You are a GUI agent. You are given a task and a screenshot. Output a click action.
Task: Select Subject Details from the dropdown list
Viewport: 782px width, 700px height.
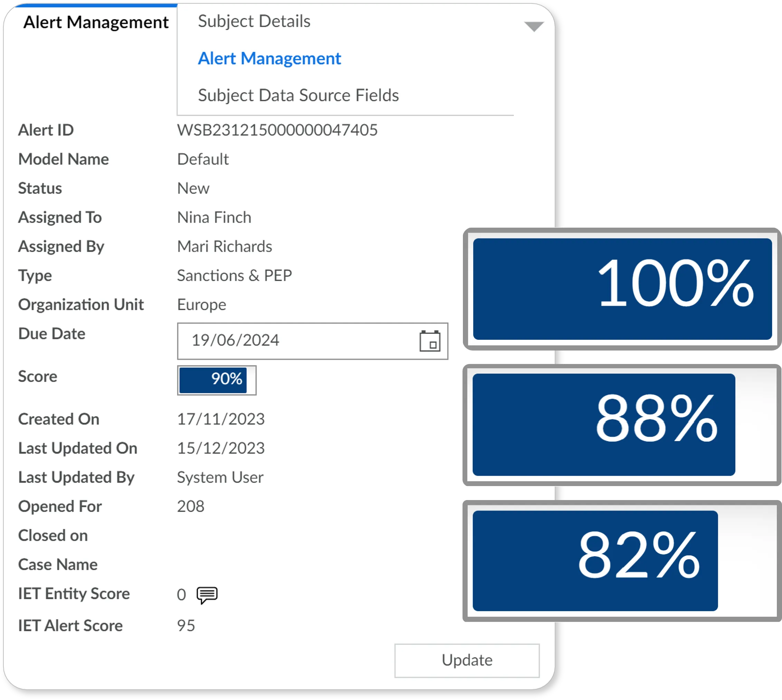click(x=254, y=21)
